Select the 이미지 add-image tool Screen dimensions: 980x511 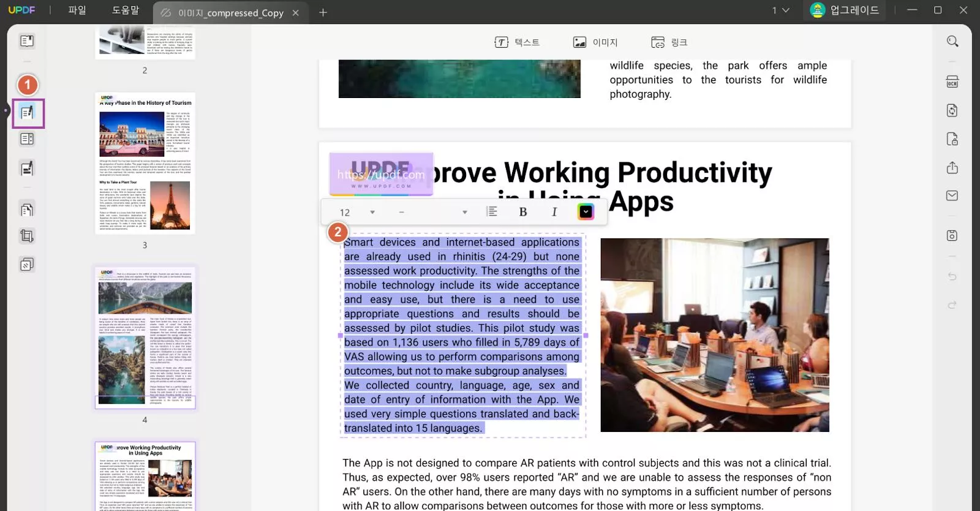tap(595, 42)
